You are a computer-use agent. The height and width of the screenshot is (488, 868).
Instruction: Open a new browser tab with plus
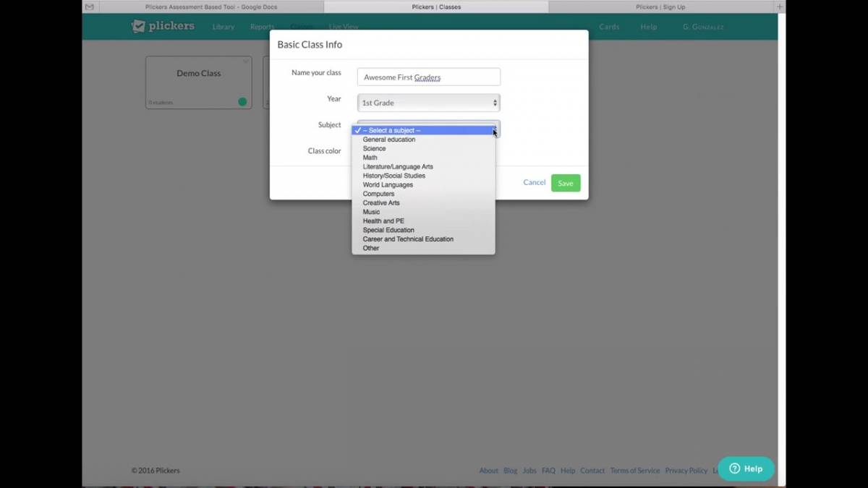780,7
